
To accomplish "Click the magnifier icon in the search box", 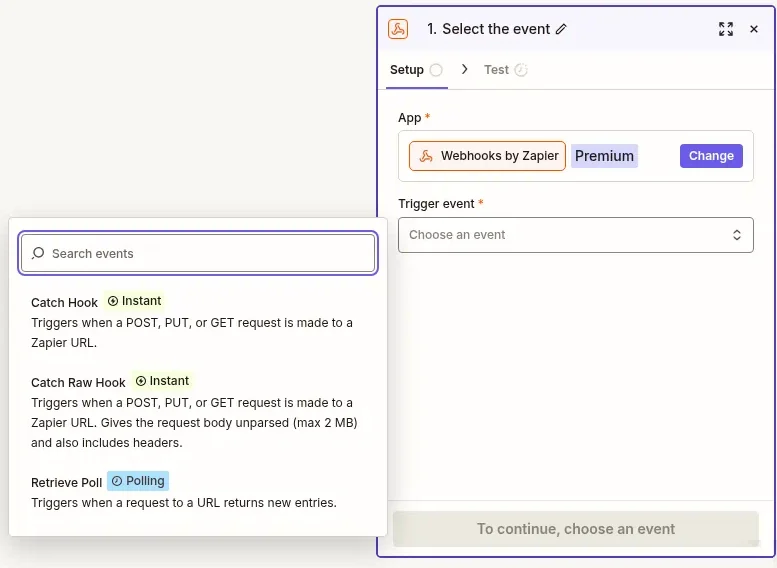I will [x=38, y=253].
